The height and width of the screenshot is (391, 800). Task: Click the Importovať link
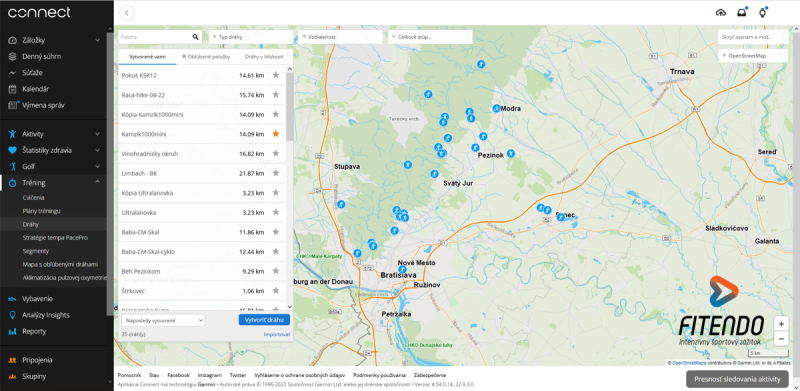point(277,334)
